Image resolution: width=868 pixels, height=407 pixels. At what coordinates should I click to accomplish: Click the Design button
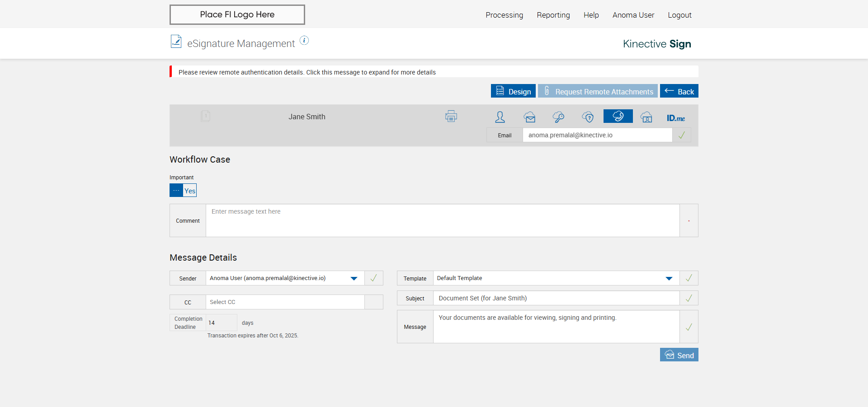pyautogui.click(x=513, y=91)
